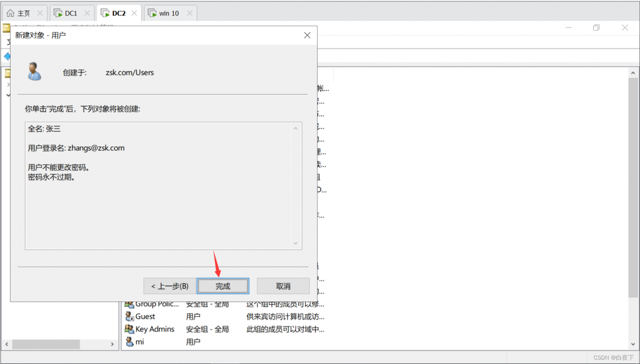The height and width of the screenshot is (364, 640).
Task: Click the Key Admins entry name
Action: 155,329
